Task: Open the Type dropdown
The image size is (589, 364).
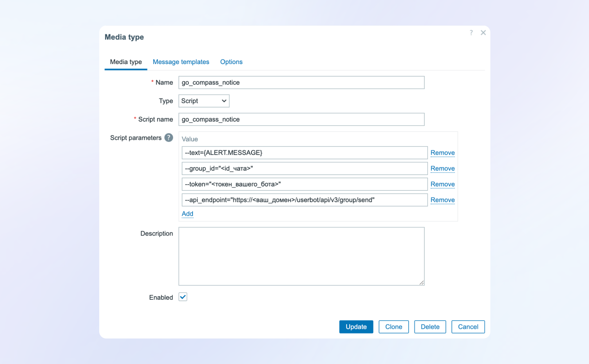Action: tap(204, 101)
